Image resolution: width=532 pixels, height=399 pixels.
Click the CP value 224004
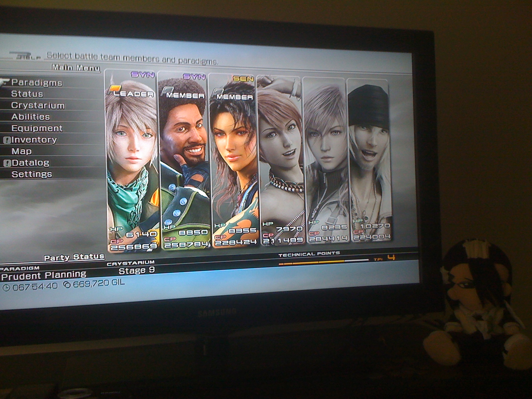pos(371,237)
